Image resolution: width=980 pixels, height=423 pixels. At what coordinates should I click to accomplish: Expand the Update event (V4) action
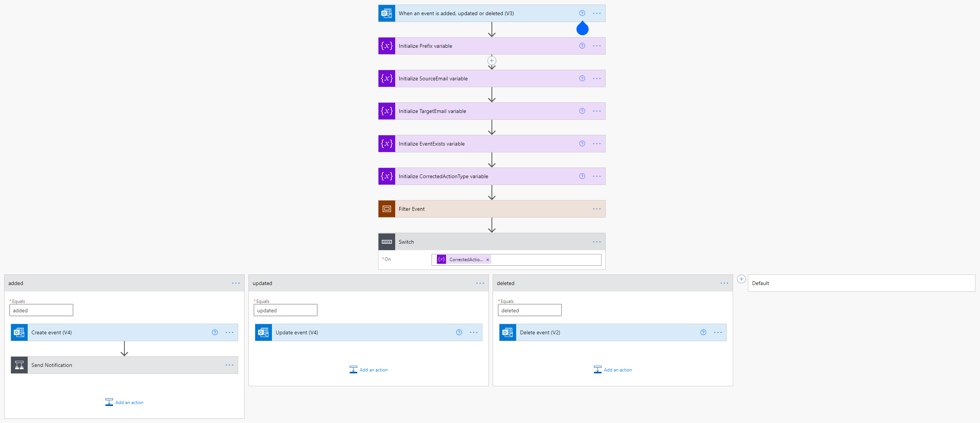pos(296,332)
